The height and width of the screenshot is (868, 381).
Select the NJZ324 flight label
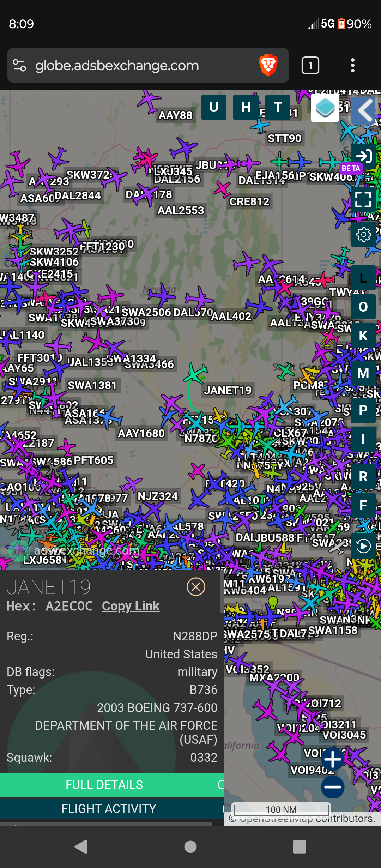158,496
